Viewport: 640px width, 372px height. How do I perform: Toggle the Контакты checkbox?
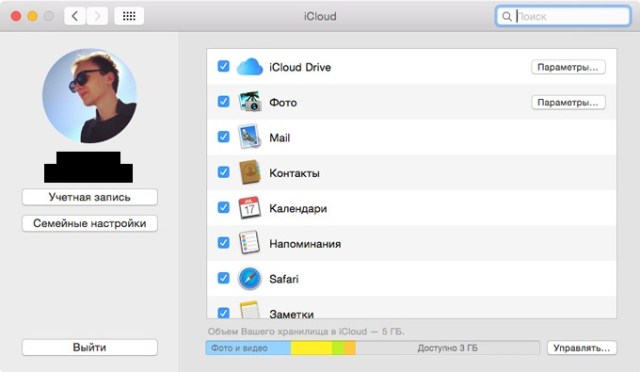pyautogui.click(x=223, y=172)
